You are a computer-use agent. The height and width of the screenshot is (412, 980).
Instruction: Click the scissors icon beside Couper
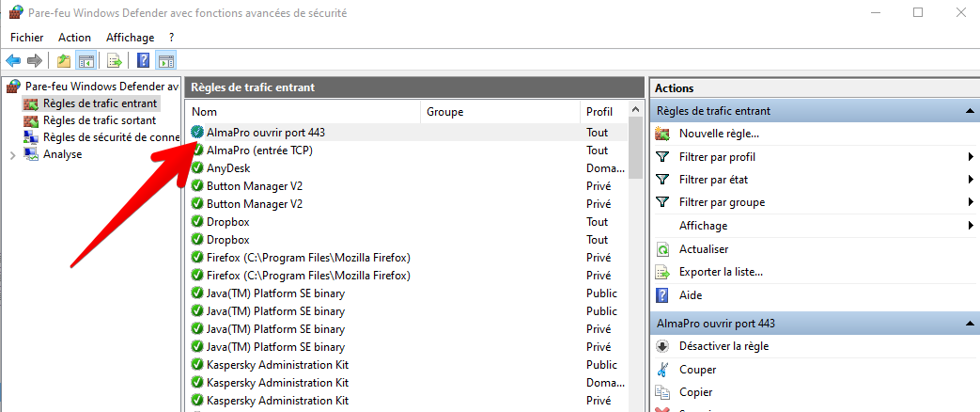[x=661, y=370]
